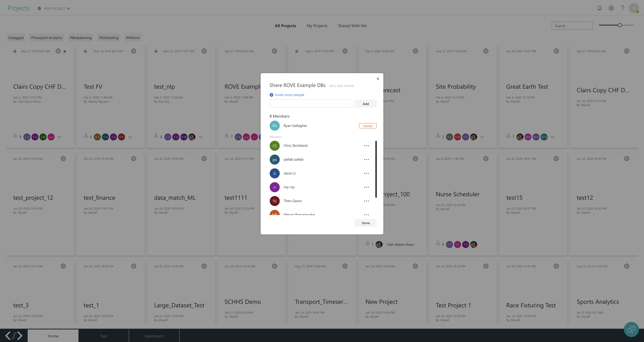The image size is (644, 342).
Task: Open the Race Fixturing Test project card
Action: pyautogui.click(x=533, y=292)
